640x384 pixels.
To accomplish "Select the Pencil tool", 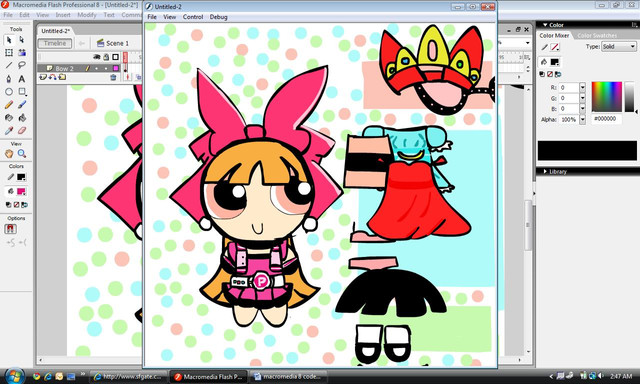I will tap(9, 105).
